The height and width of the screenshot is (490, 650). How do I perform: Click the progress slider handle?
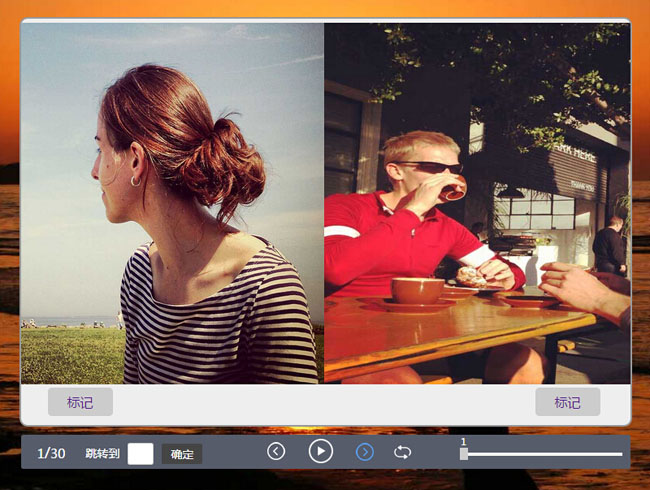464,454
